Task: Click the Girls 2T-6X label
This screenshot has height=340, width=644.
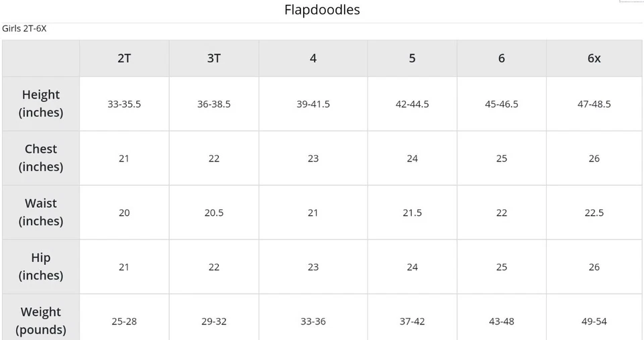Action: [x=24, y=29]
